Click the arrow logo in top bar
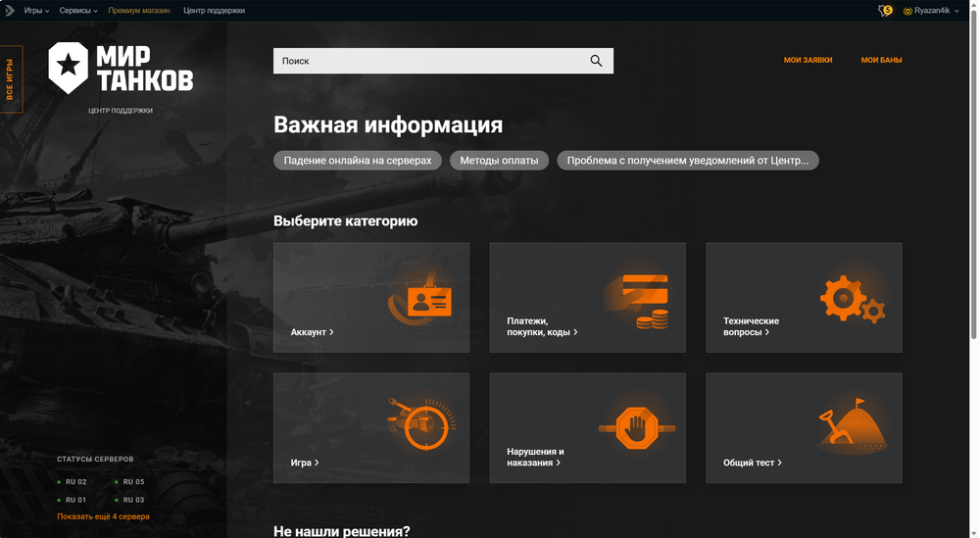 click(10, 10)
